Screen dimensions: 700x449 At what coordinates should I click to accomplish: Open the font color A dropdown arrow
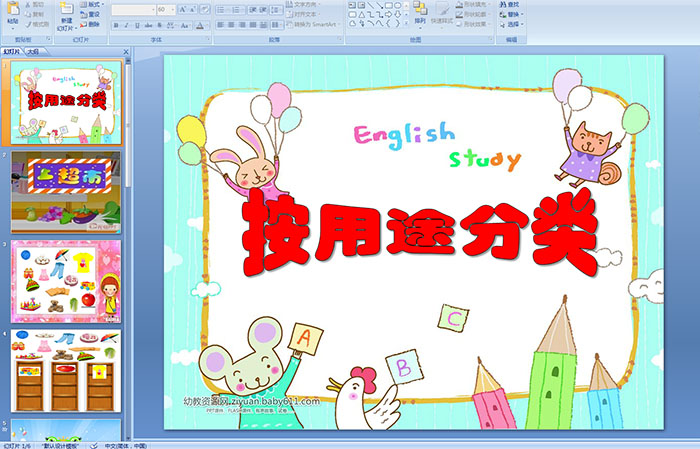(x=207, y=25)
